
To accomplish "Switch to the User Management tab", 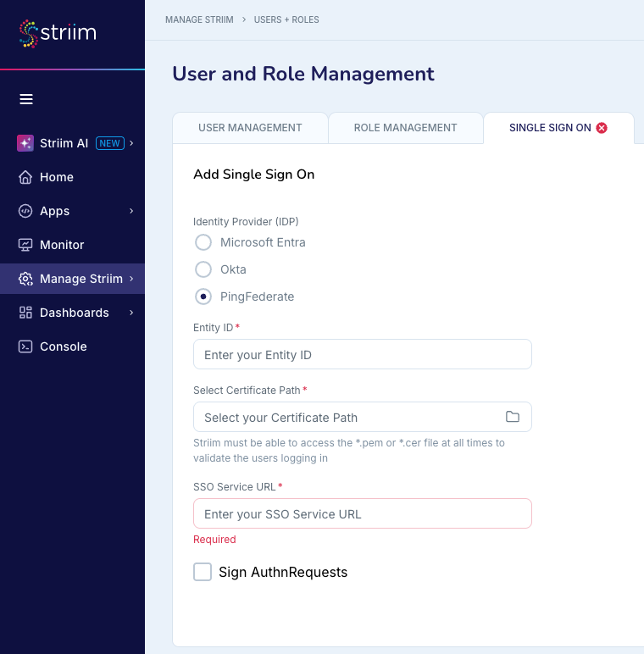I will 250,128.
